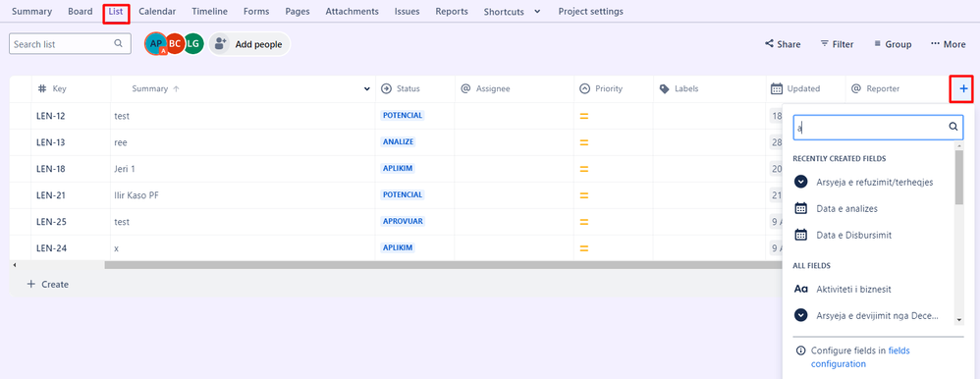Click the summary 'Jeri 1'
The image size is (980, 379).
125,169
